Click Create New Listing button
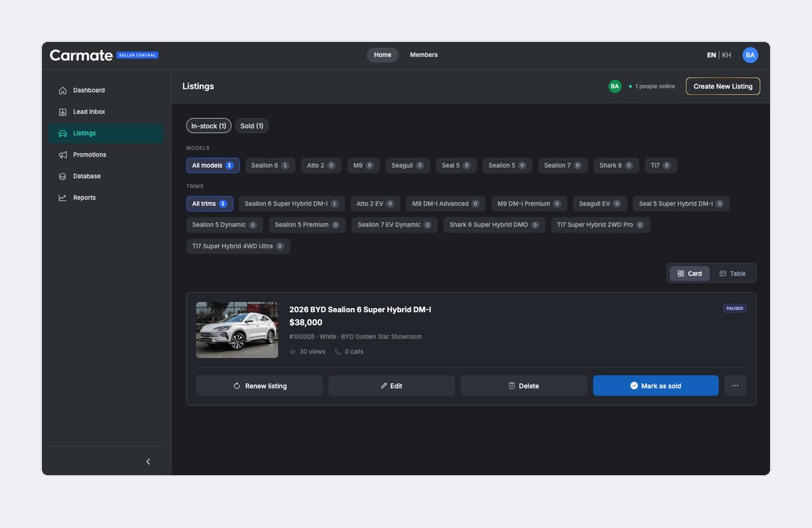 tap(723, 86)
